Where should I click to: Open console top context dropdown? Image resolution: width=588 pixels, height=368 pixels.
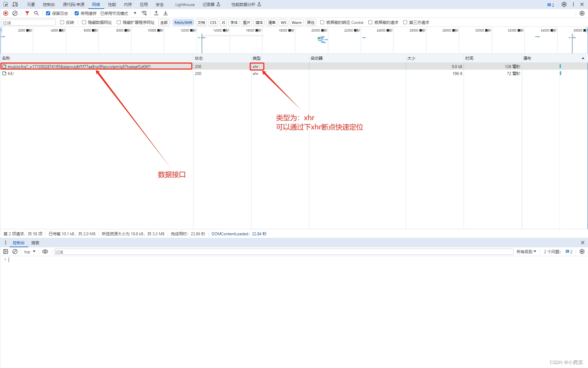(x=30, y=252)
